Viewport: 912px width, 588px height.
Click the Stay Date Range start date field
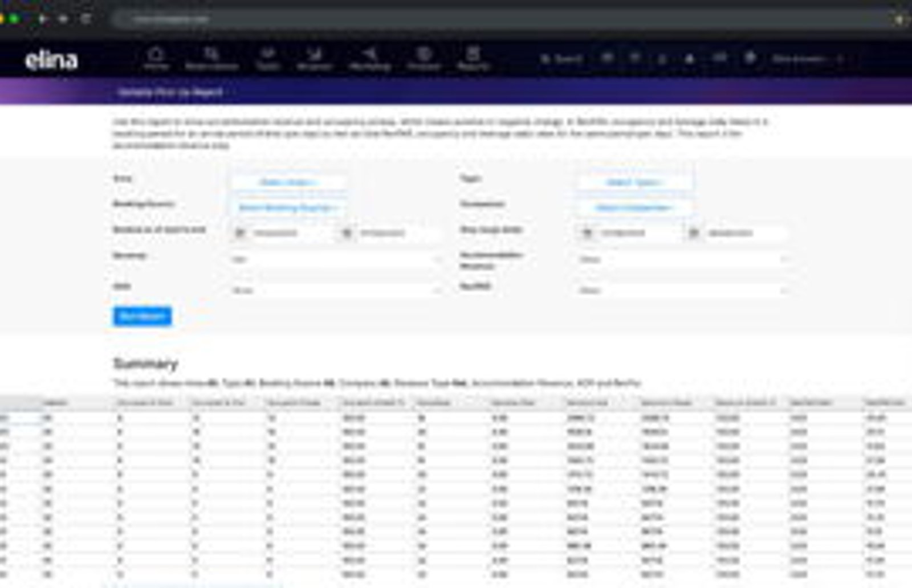click(x=638, y=233)
